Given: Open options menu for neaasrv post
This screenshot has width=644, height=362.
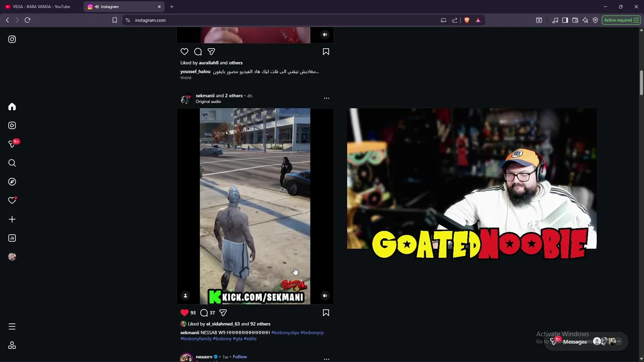Looking at the screenshot, I should pos(327,359).
